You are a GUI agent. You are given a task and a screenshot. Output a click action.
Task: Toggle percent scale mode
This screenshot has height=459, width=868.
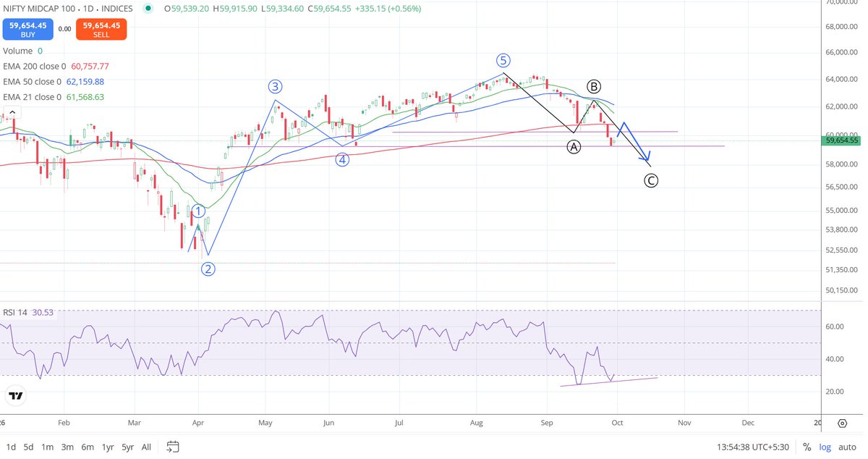[x=807, y=447]
